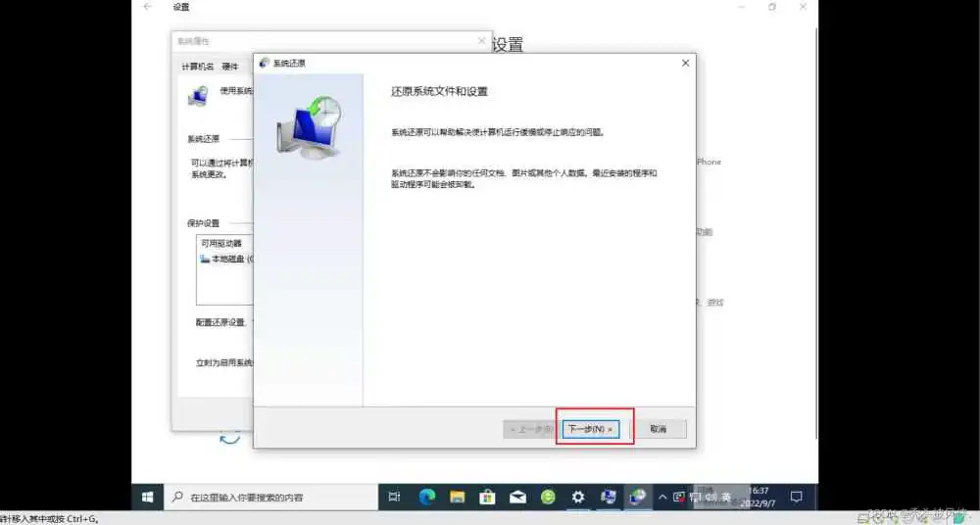Click 可用驱动器 column header
980x525 pixels.
tap(221, 243)
